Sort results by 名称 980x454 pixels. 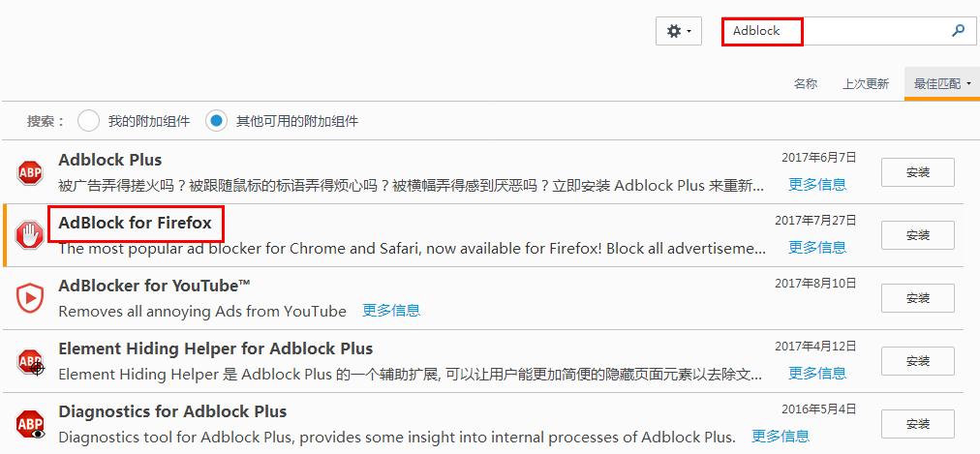pyautogui.click(x=806, y=84)
